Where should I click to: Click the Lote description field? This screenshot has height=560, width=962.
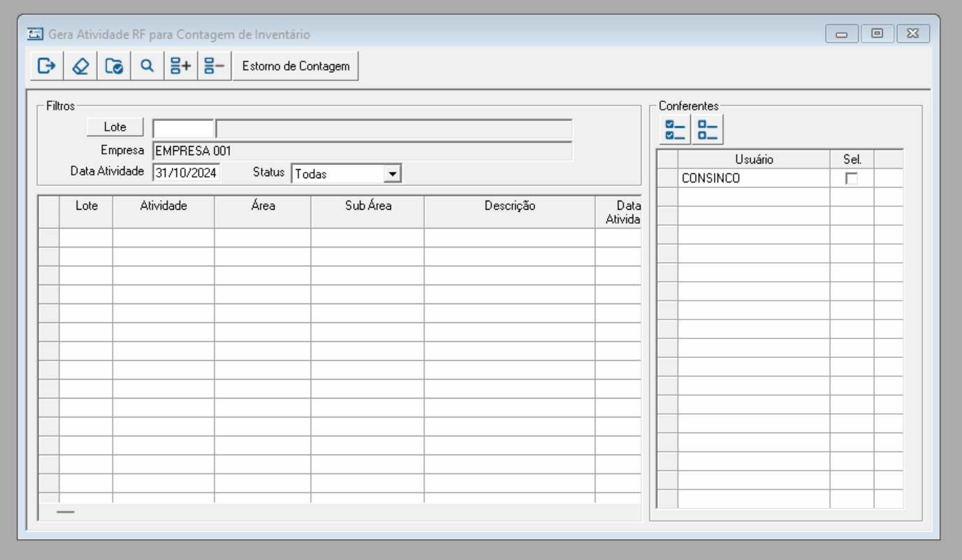click(394, 129)
